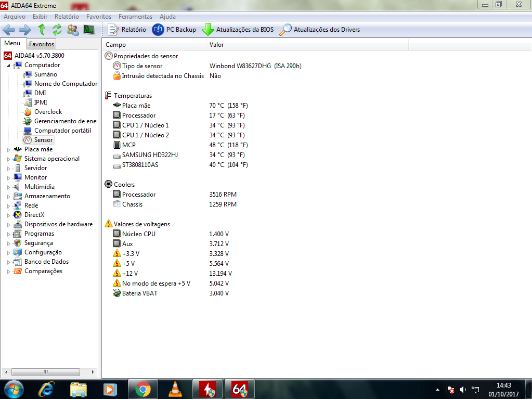Viewport: 532px width, 399px height.
Task: Select the Bateria VBAT row
Action: click(171, 293)
